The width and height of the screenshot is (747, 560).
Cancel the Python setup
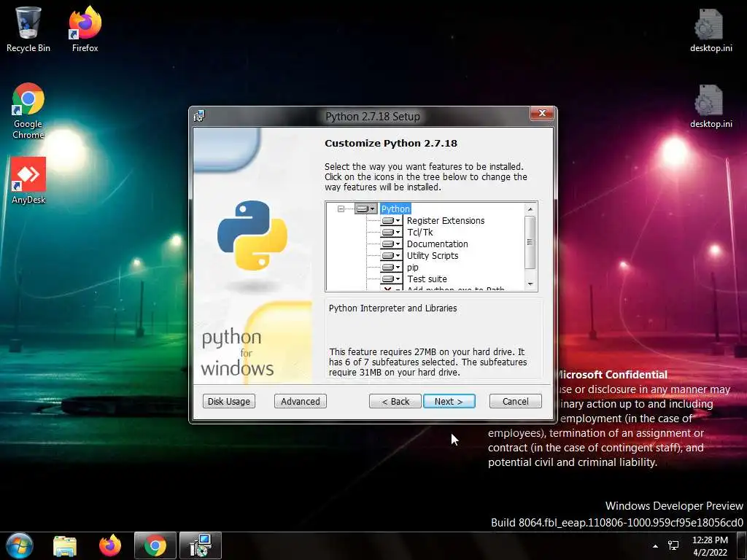pyautogui.click(x=516, y=402)
